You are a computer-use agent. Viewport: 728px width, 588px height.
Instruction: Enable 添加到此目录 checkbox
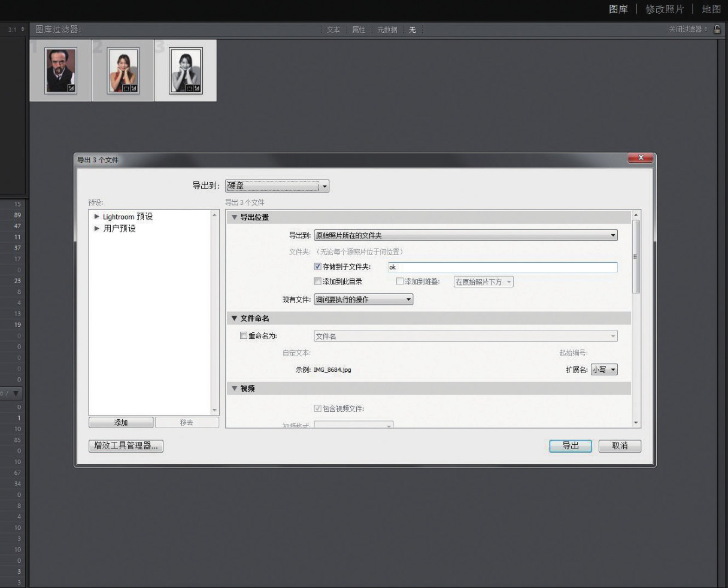[318, 281]
